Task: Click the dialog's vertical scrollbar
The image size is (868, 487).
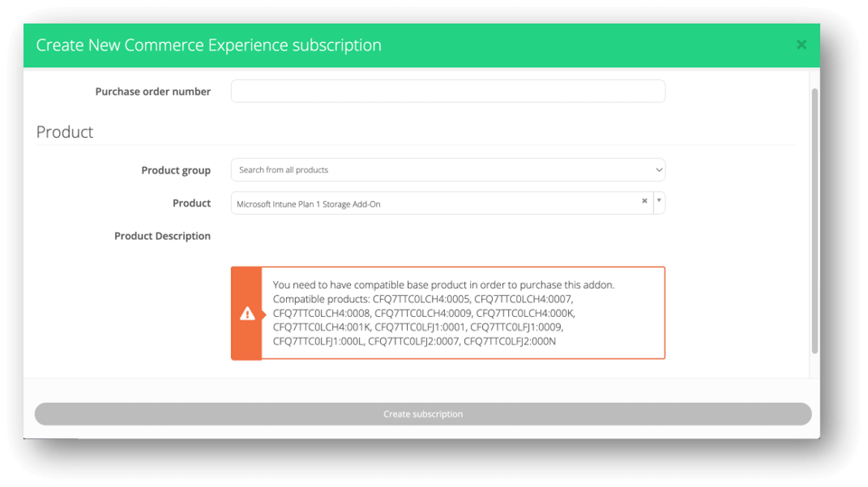Action: tap(815, 221)
